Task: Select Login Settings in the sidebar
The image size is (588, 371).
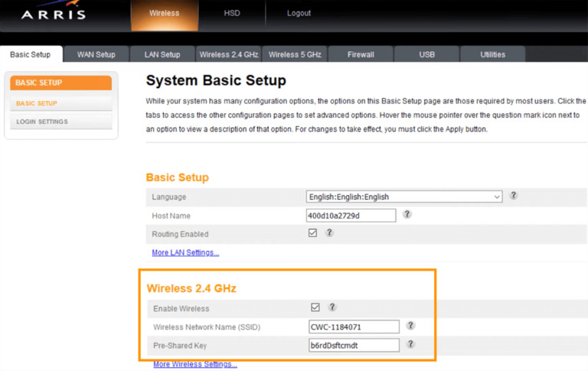Action: [x=42, y=122]
